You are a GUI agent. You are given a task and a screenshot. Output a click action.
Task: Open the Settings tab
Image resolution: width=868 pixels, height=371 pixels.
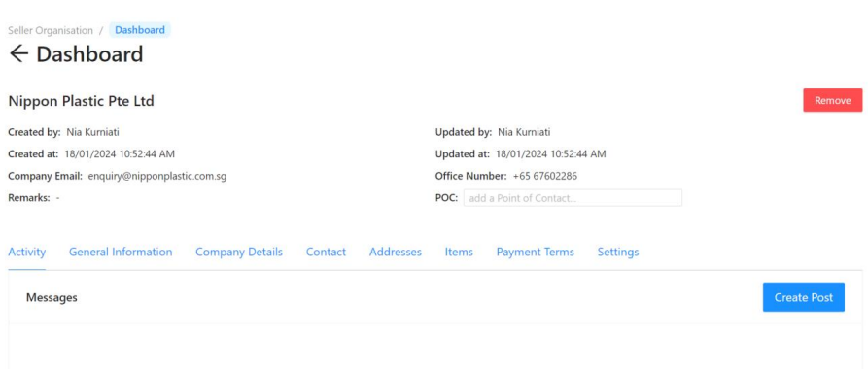pyautogui.click(x=618, y=253)
